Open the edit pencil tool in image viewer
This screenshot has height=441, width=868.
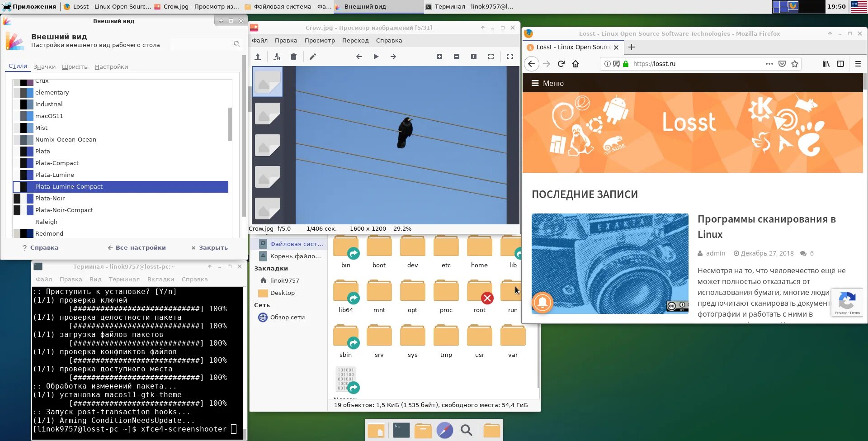point(312,57)
